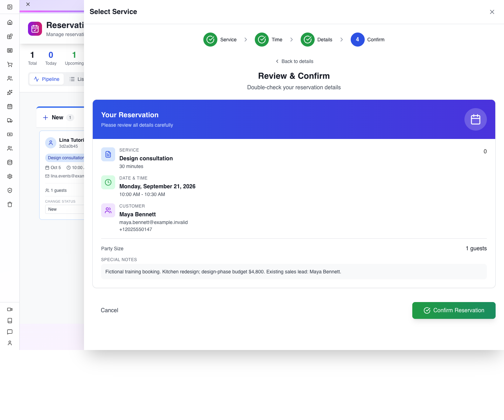The width and height of the screenshot is (504, 420).
Task: Close the Select Service dialog
Action: (x=492, y=12)
